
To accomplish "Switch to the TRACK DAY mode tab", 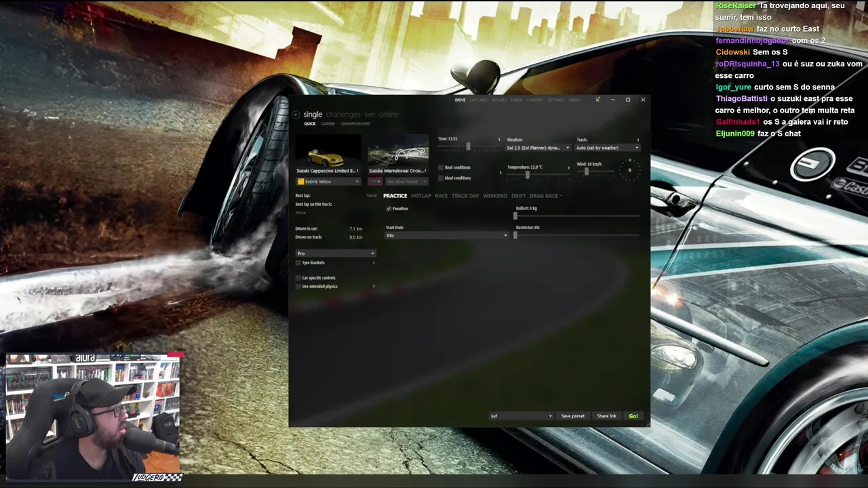I will point(465,196).
